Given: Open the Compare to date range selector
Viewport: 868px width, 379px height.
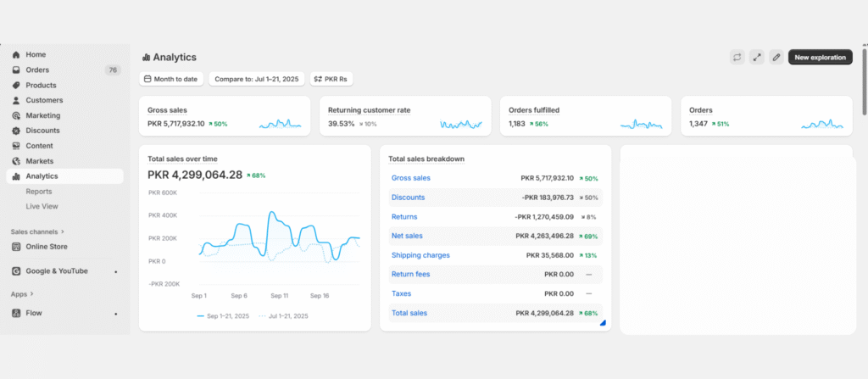Looking at the screenshot, I should pyautogui.click(x=257, y=79).
